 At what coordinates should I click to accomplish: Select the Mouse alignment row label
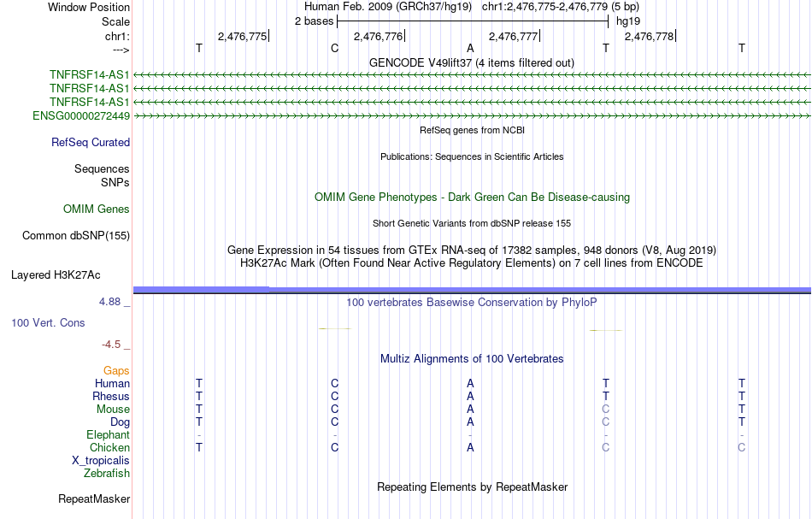click(113, 410)
